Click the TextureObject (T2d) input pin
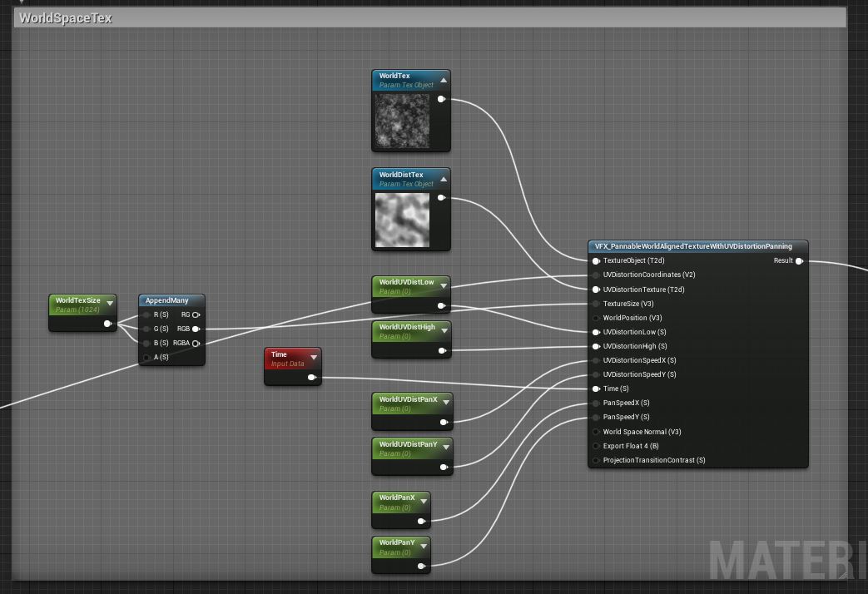The image size is (868, 594). [596, 261]
